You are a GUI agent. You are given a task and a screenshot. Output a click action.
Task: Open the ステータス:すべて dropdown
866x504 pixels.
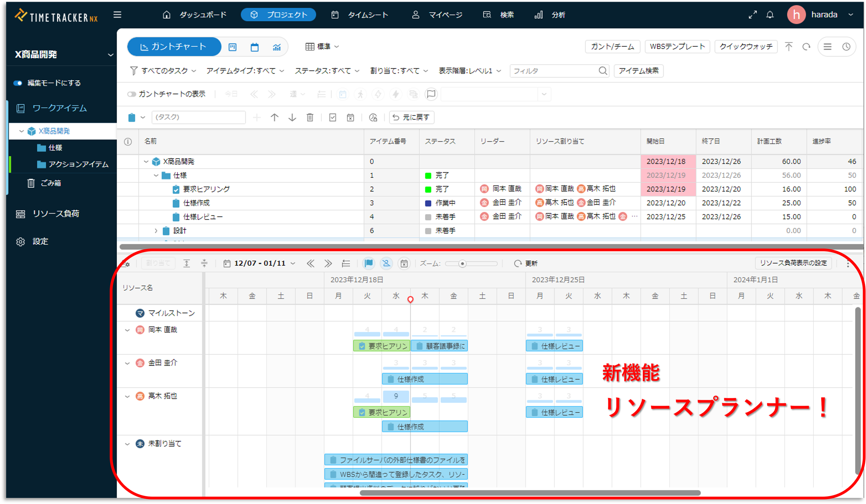click(x=327, y=71)
